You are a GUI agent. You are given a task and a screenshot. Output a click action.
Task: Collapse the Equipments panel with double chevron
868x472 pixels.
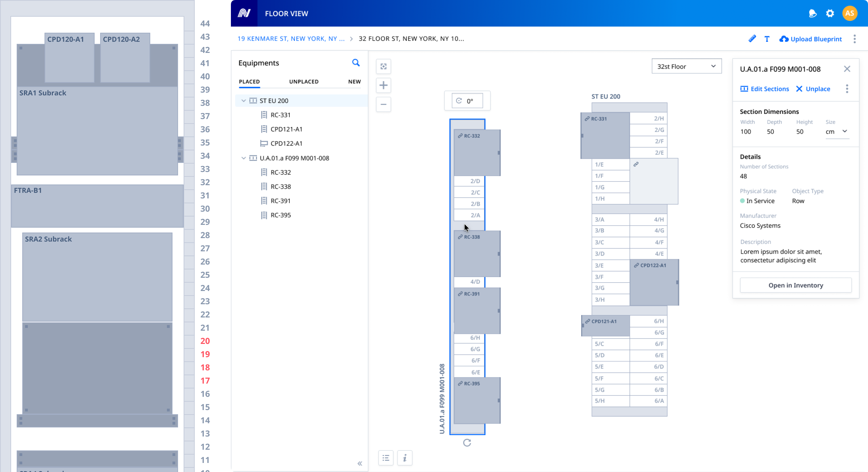[x=360, y=463]
